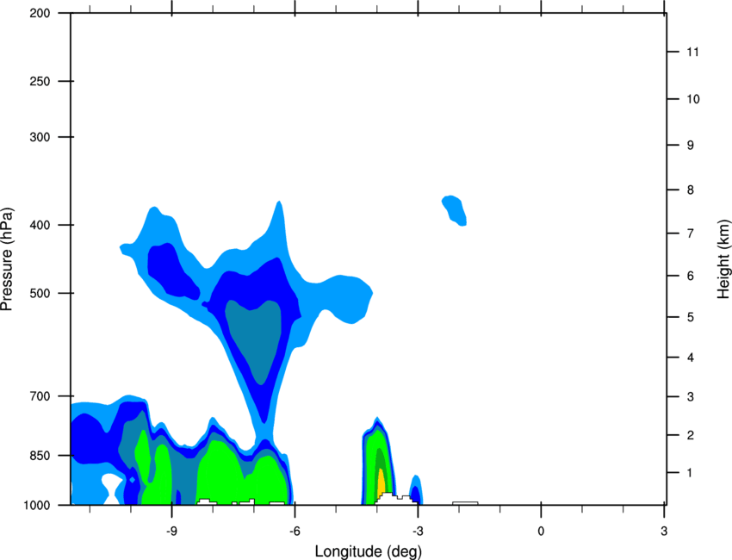Click pressure tick label 1000
The image size is (732, 560).
36,506
